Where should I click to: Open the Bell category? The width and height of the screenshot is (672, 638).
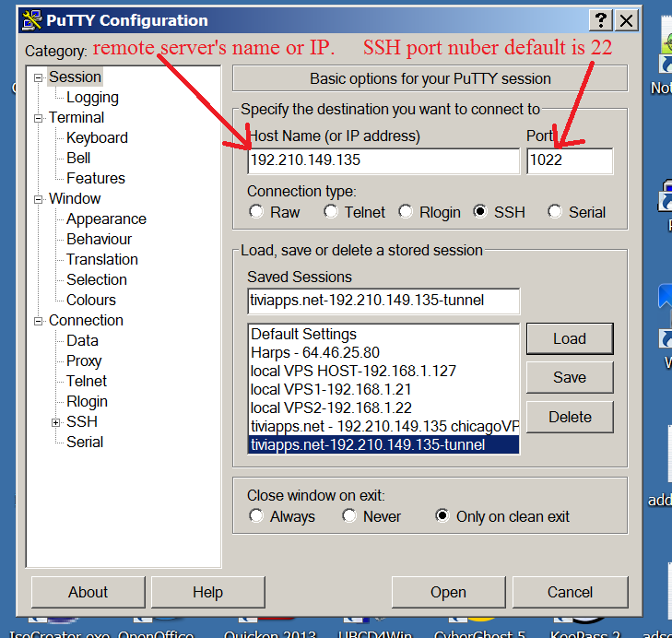click(78, 159)
